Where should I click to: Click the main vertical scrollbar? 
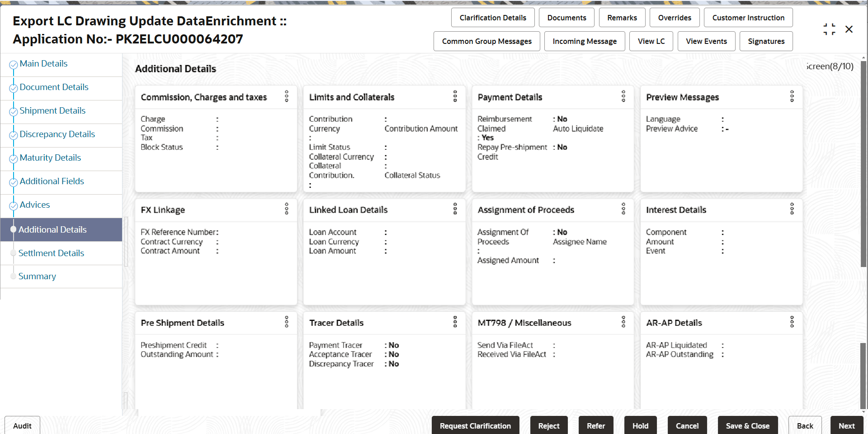coord(863,163)
